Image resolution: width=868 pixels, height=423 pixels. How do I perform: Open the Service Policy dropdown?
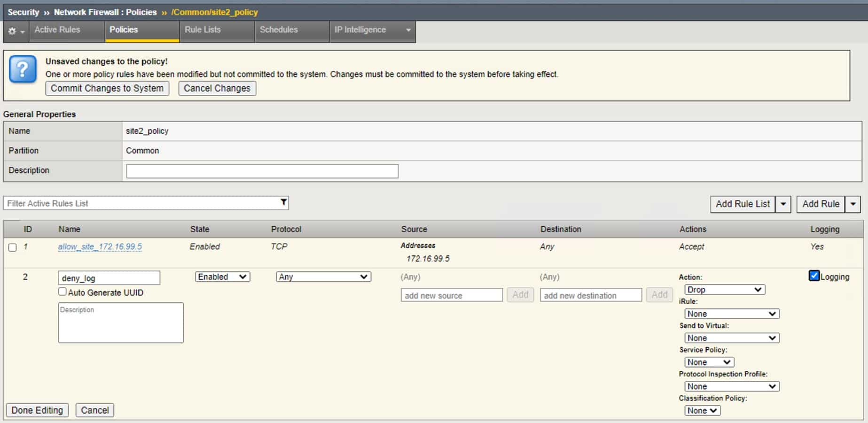[x=709, y=361]
